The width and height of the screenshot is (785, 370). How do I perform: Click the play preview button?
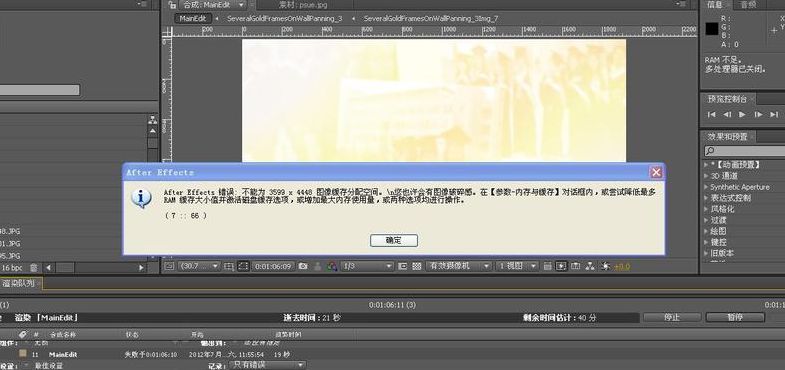coord(742,115)
